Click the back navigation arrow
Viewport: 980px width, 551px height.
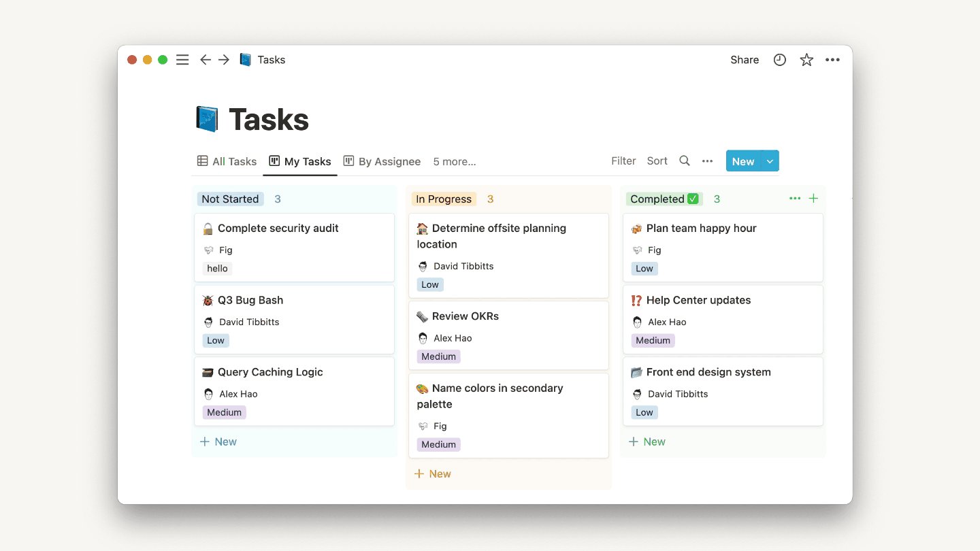pyautogui.click(x=206, y=60)
